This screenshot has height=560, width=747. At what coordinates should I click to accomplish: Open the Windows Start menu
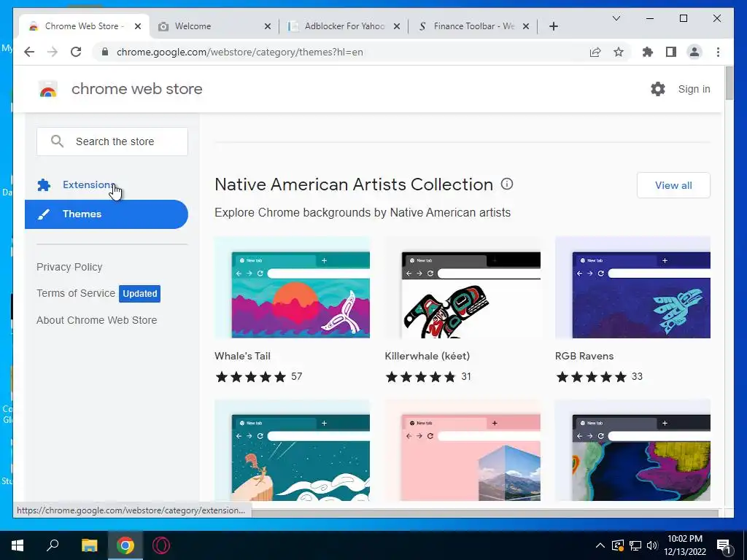pos(18,545)
